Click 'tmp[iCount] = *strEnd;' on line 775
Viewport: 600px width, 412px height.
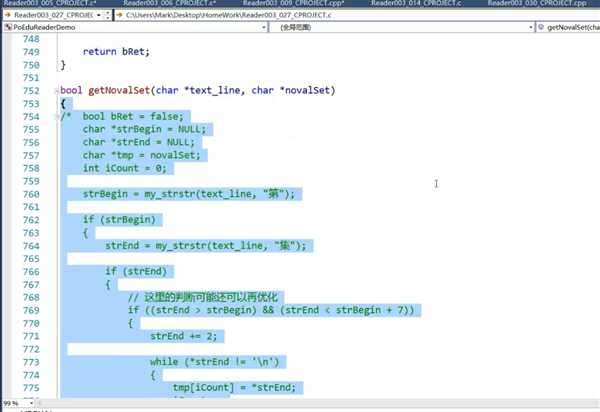coord(234,388)
